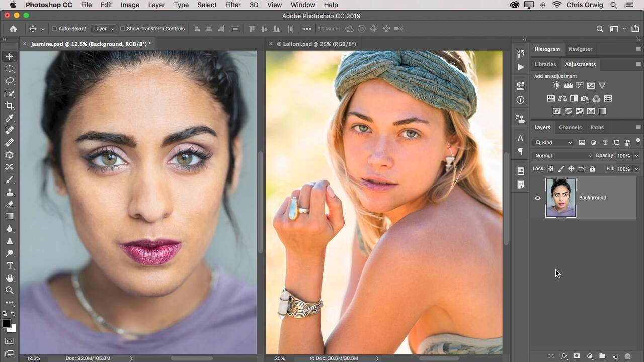The width and height of the screenshot is (644, 362).
Task: Open the collapsed Actions panel play icon
Action: click(520, 67)
